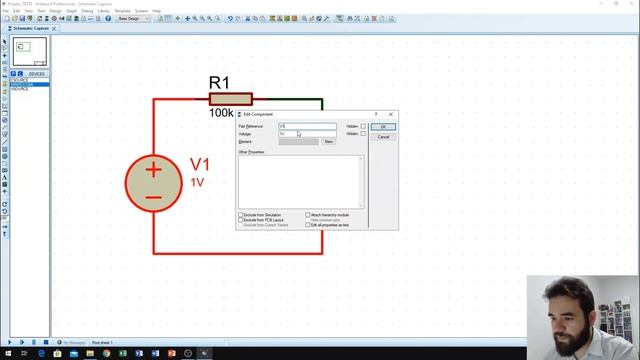This screenshot has height=360, width=640.
Task: Cancel the Edit Component dialog
Action: coord(383,137)
